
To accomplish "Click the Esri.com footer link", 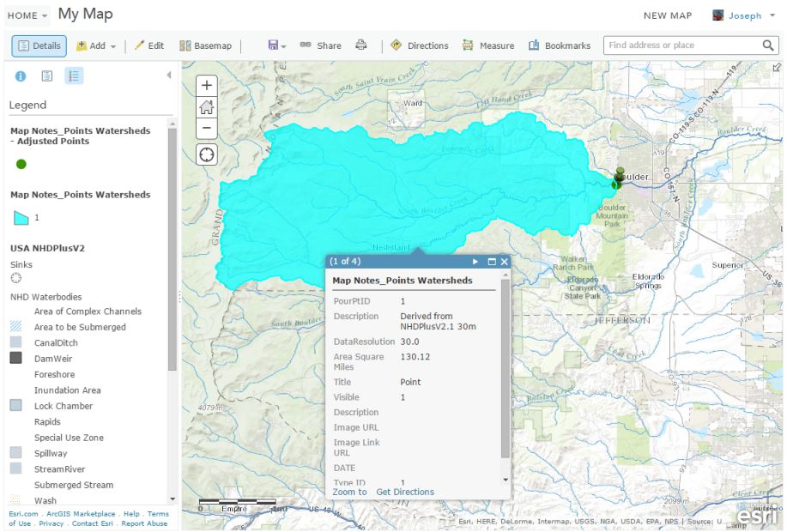I will 23,514.
